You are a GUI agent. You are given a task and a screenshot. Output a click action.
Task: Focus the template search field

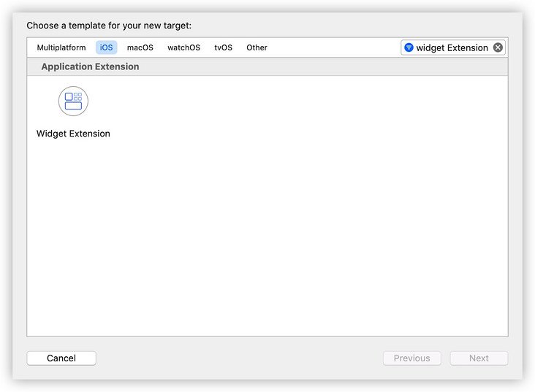click(x=452, y=47)
